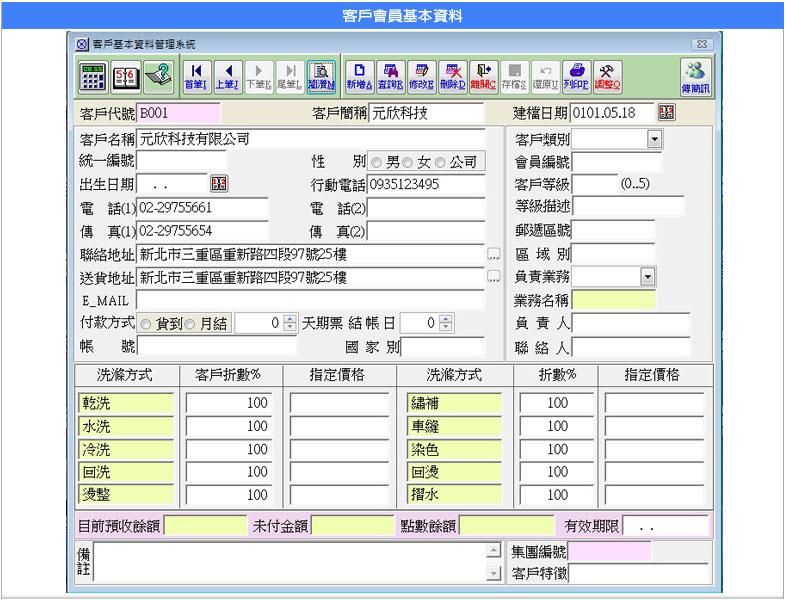Expand the 客戶類別 dropdown
The width and height of the screenshot is (786, 601).
point(654,140)
